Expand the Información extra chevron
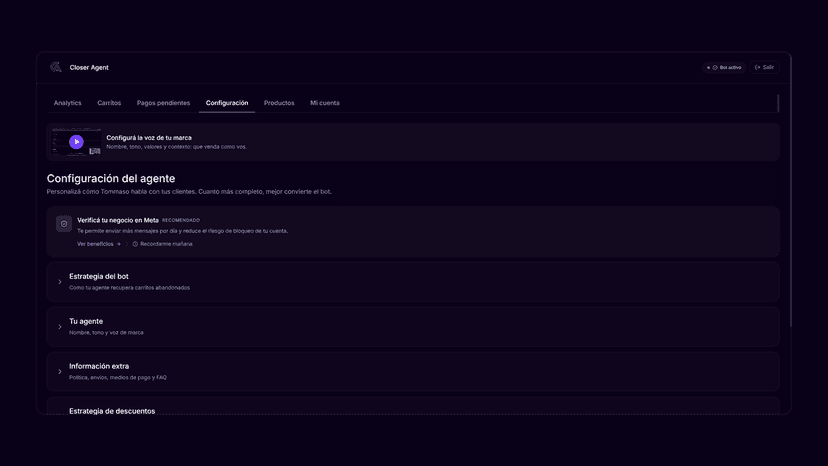This screenshot has height=466, width=828. (60, 371)
